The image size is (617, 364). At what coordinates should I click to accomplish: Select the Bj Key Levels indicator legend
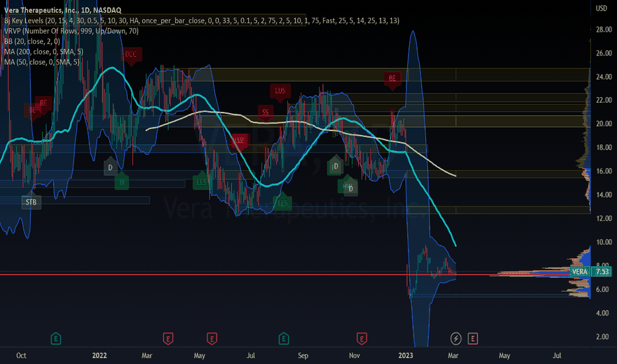201,21
